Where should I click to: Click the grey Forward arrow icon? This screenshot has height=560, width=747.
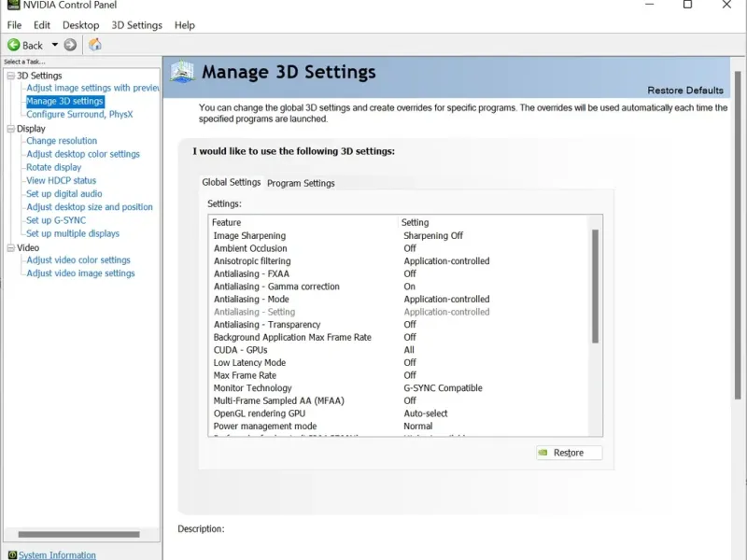point(70,45)
